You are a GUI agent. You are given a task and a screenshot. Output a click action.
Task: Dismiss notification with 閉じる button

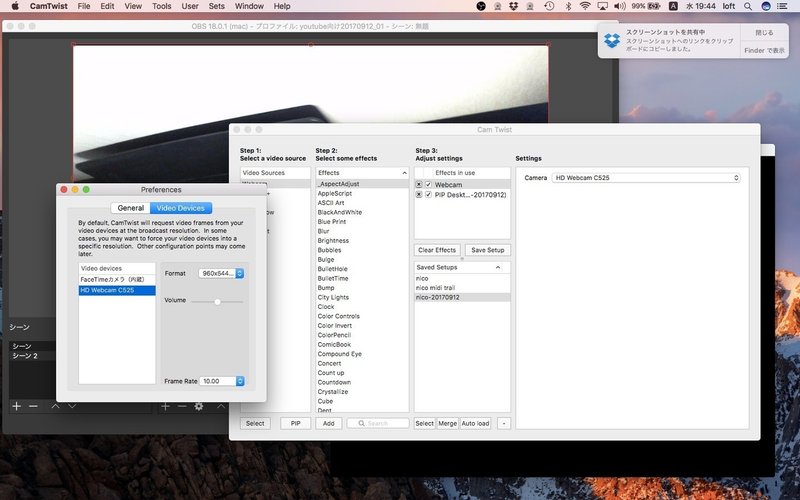pyautogui.click(x=764, y=33)
